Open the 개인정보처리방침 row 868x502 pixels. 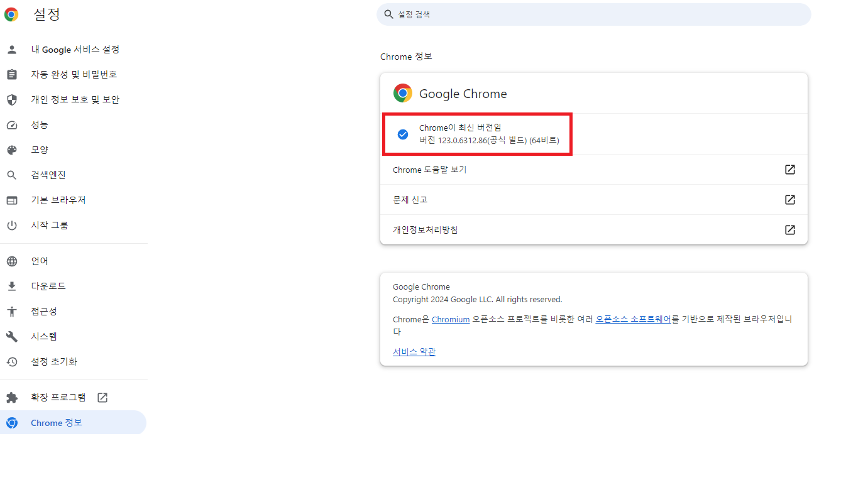(x=593, y=230)
